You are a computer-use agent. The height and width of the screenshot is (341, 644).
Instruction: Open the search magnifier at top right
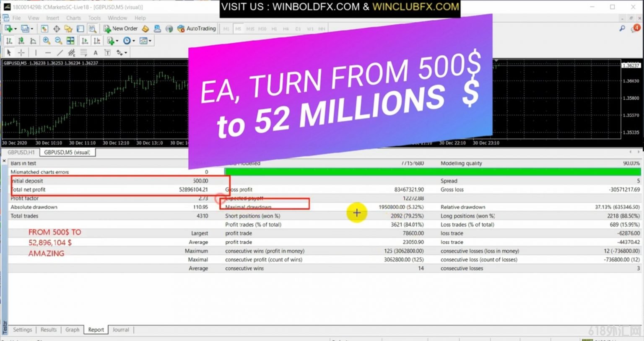(x=622, y=28)
